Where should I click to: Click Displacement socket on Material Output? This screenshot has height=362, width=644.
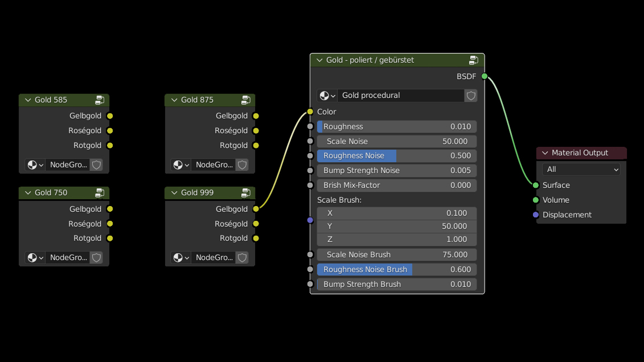click(536, 215)
